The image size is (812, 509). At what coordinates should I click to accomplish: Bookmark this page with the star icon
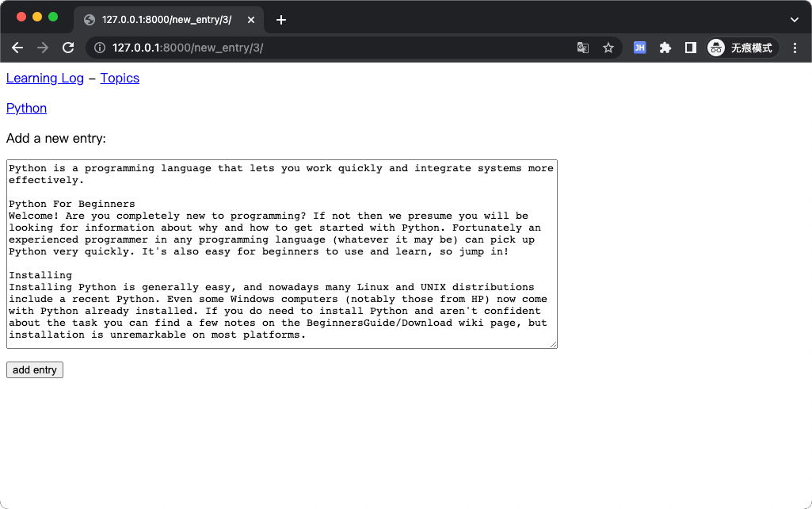[608, 48]
